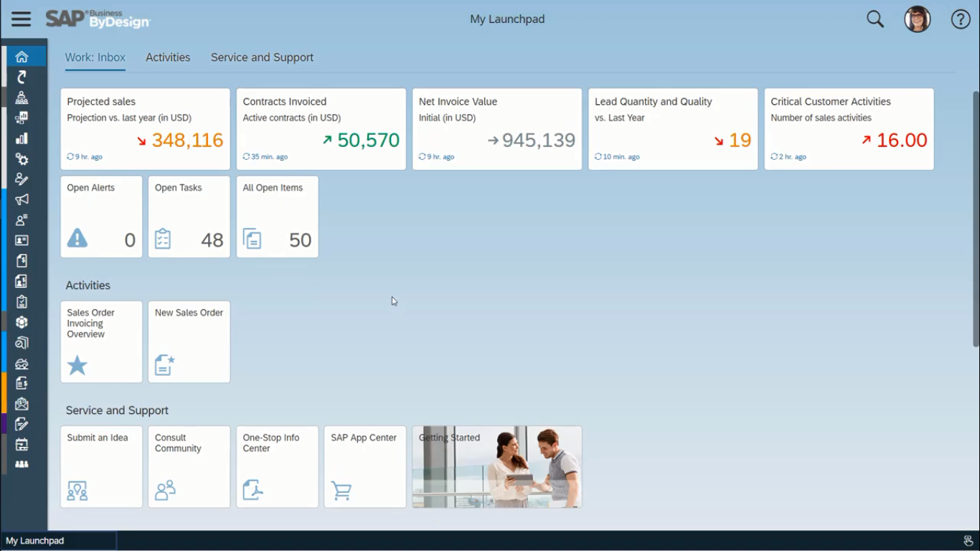Open the SAP App Center tile
This screenshot has height=551, width=980.
365,467
